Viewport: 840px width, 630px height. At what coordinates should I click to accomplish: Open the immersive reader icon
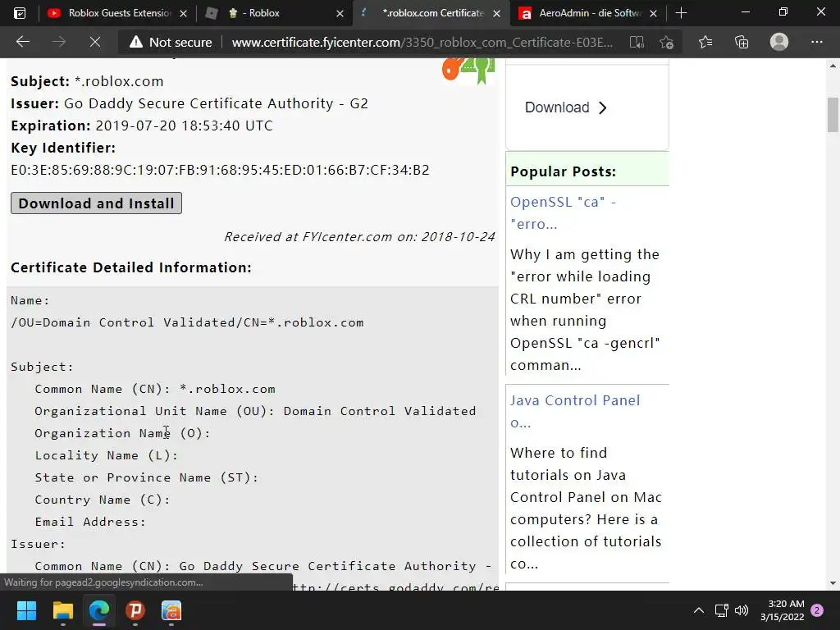(x=637, y=42)
